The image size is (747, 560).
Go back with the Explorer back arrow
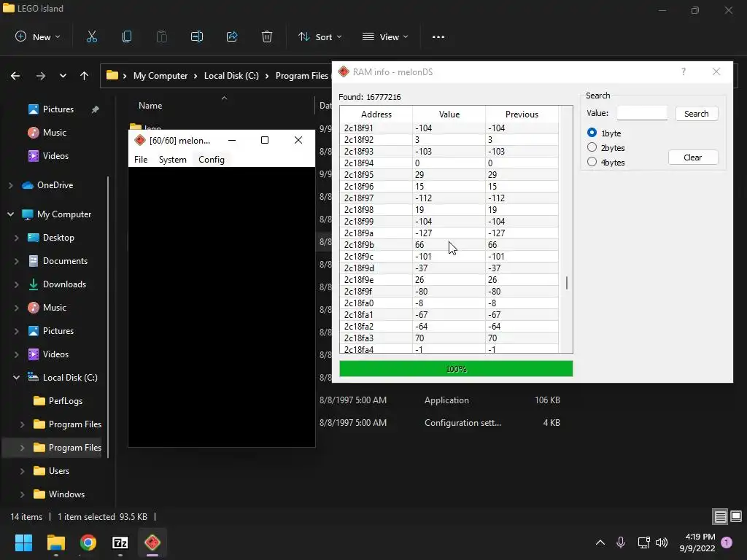pos(15,76)
